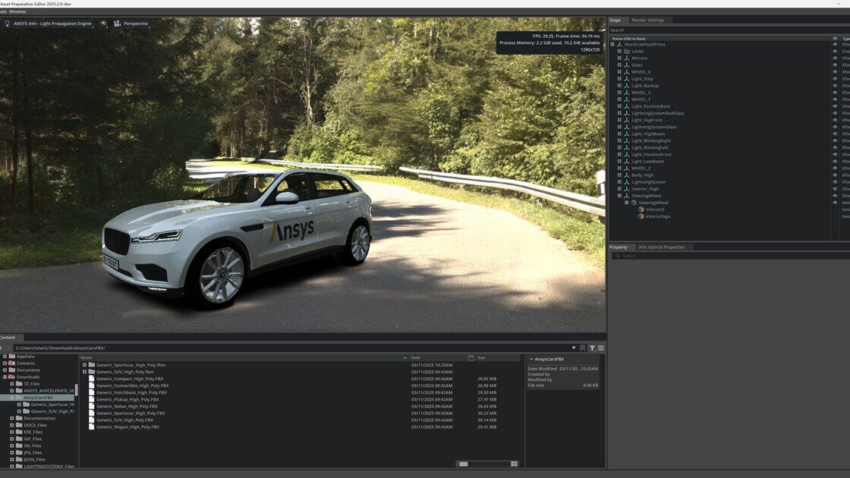This screenshot has width=850, height=478.
Task: Click the xform icon of Light_Backup
Action: tap(627, 86)
